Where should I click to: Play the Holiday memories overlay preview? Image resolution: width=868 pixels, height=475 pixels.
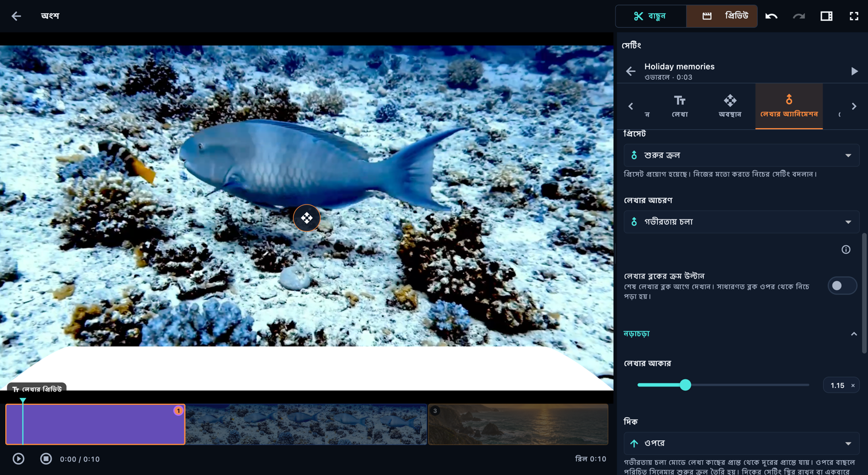854,71
